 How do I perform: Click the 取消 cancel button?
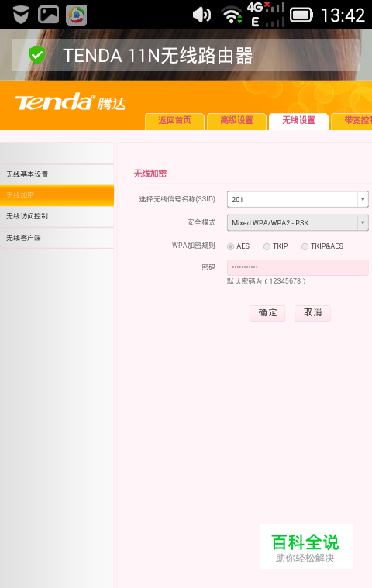coord(312,313)
